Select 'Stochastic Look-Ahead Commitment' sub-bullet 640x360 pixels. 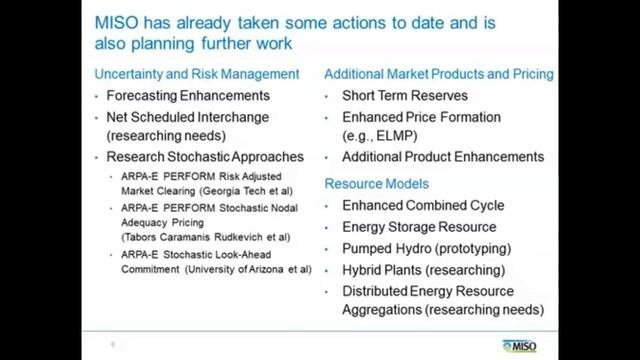point(216,262)
